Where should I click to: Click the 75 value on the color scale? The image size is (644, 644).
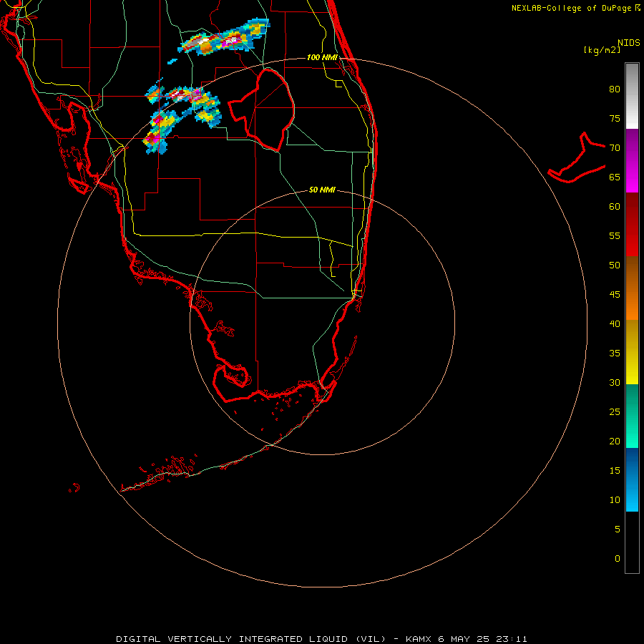coord(615,119)
